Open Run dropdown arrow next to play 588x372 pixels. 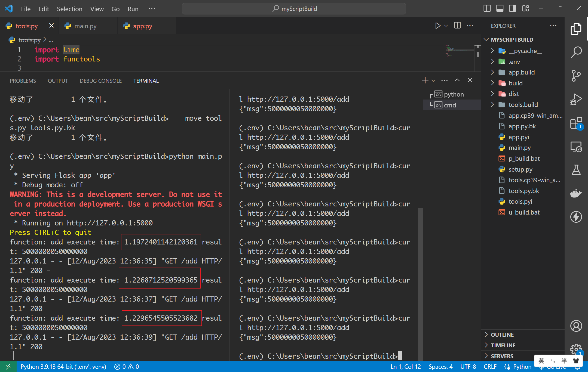446,26
